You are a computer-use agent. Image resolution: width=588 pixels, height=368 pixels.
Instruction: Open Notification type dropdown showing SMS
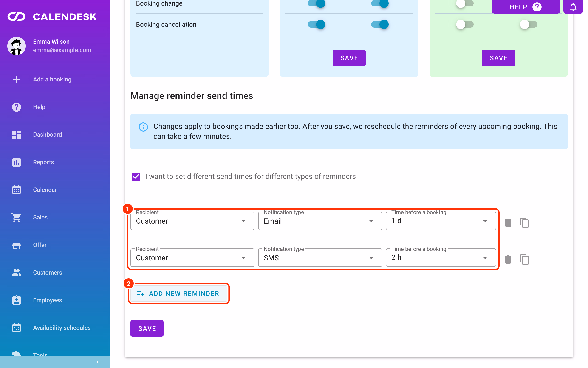(x=320, y=258)
